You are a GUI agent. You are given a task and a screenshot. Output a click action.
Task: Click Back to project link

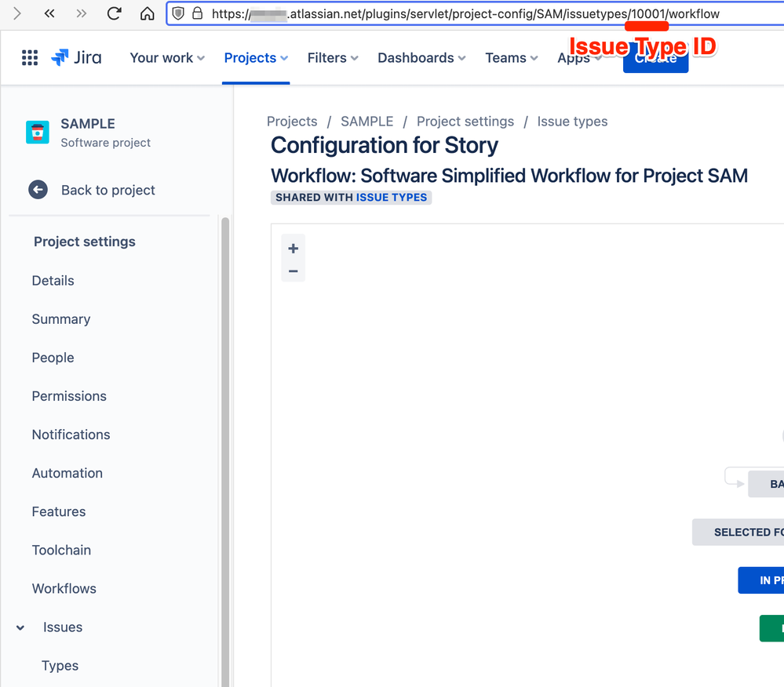pyautogui.click(x=108, y=190)
